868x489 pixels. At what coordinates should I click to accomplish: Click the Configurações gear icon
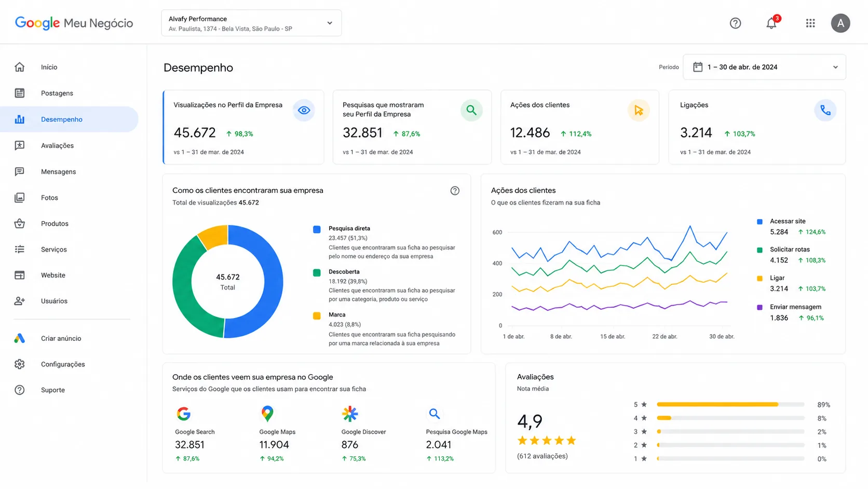click(x=20, y=364)
